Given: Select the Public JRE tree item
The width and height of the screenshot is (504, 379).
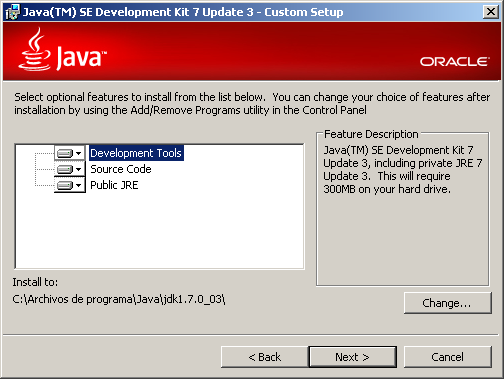Looking at the screenshot, I should tap(114, 185).
